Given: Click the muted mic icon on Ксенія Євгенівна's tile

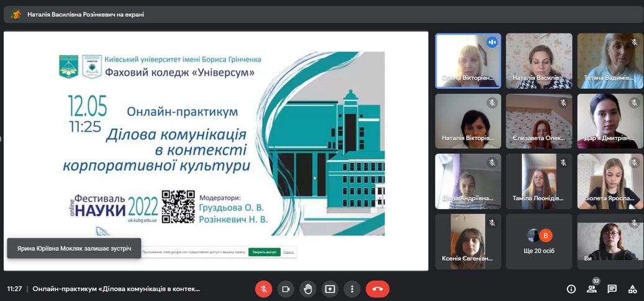Looking at the screenshot, I should click(492, 223).
